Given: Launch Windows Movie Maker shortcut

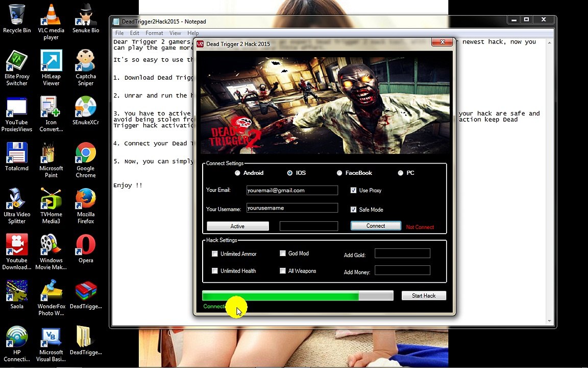Looking at the screenshot, I should (x=51, y=252).
